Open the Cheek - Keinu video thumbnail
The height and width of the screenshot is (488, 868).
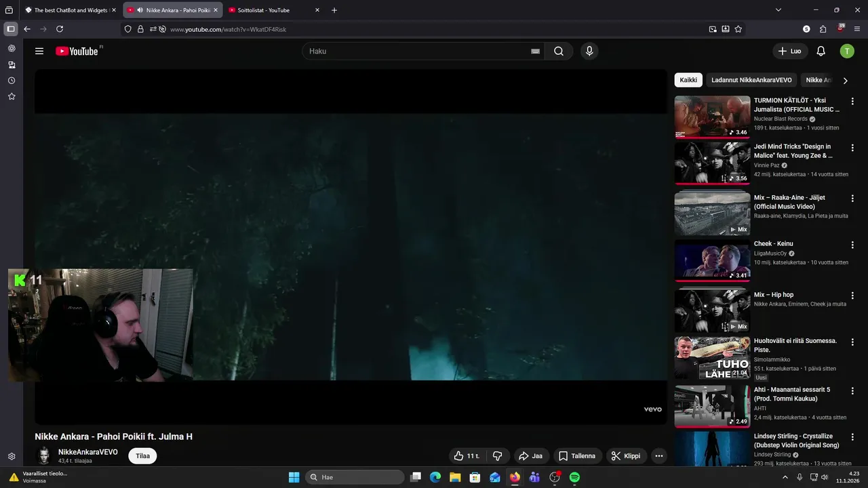(712, 260)
